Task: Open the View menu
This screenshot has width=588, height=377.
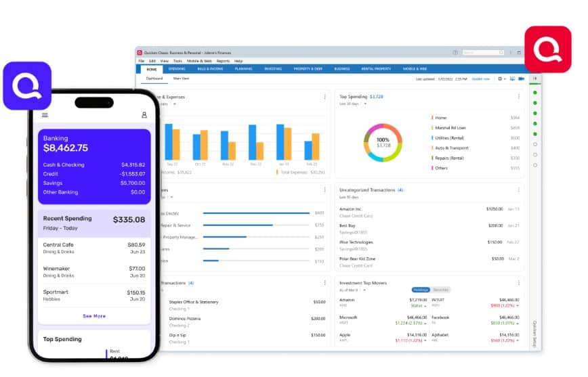Action: click(x=164, y=61)
